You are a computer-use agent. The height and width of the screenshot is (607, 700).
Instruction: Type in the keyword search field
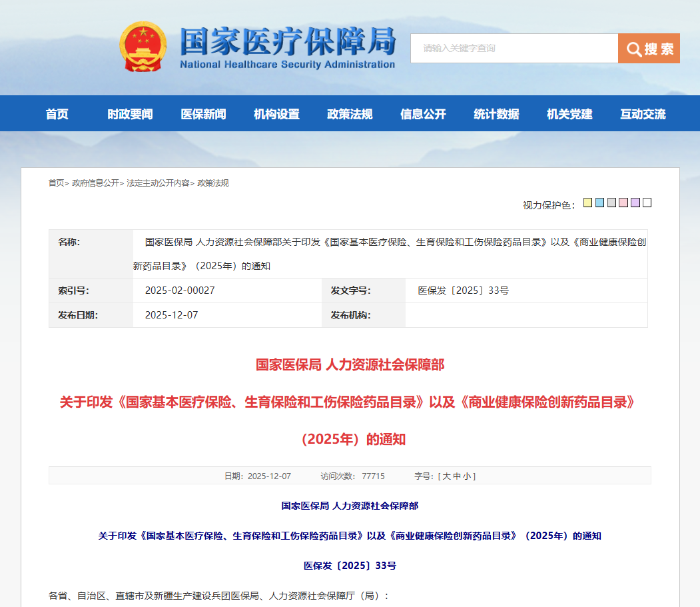click(x=514, y=49)
